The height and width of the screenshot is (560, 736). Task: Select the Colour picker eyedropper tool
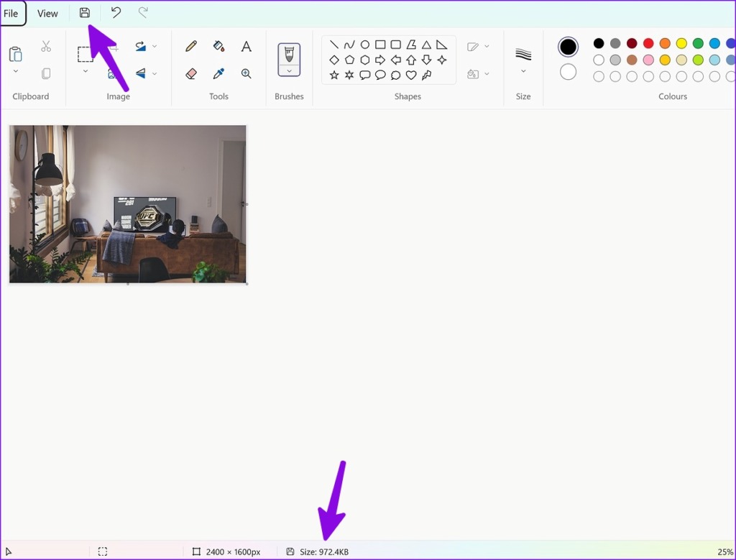point(218,73)
